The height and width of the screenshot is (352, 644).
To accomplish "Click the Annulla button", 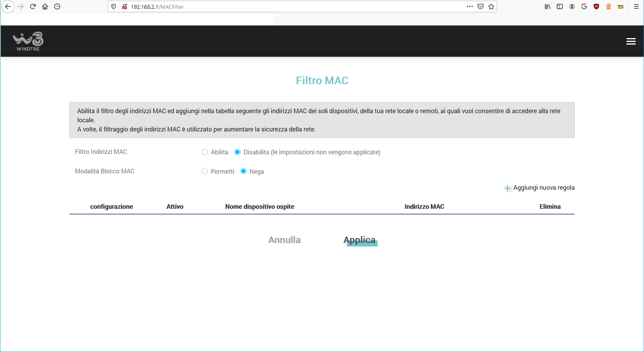I will pyautogui.click(x=284, y=240).
